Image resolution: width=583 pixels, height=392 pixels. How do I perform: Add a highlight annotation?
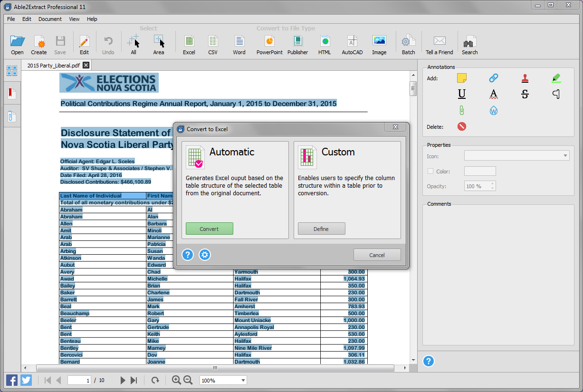(556, 78)
